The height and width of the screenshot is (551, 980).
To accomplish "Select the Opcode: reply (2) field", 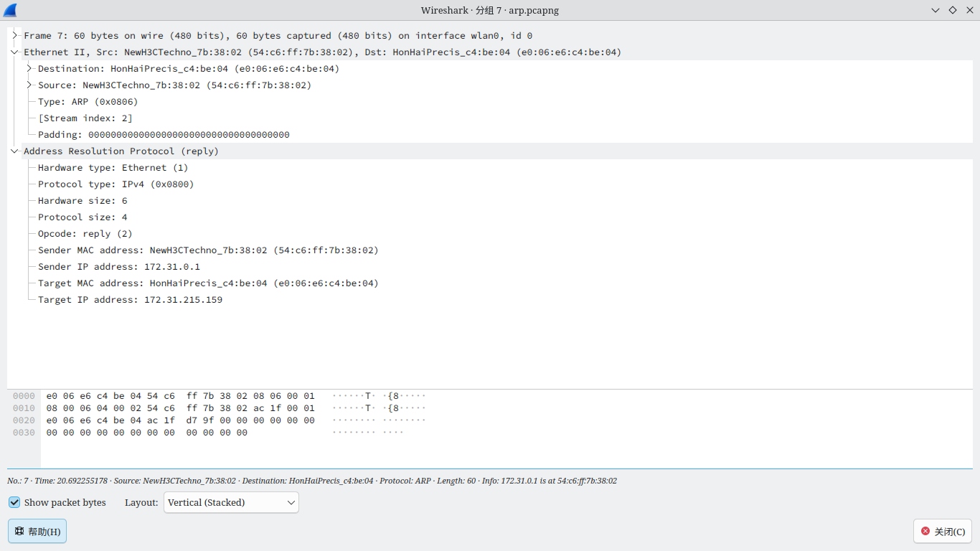I will click(85, 234).
